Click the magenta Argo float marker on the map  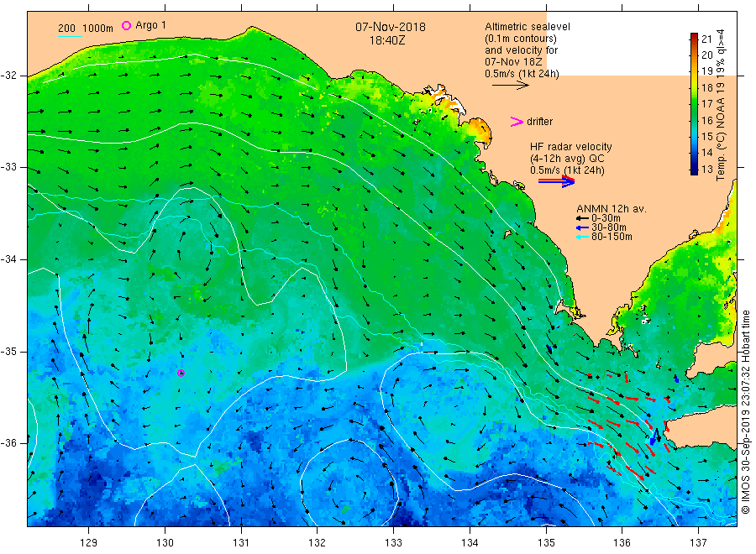[181, 373]
